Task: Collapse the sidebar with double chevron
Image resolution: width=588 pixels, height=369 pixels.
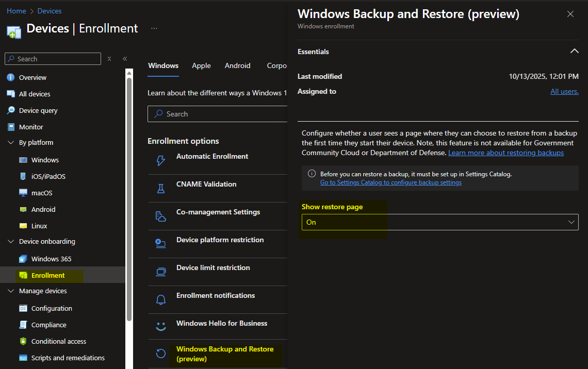Action: click(x=125, y=59)
